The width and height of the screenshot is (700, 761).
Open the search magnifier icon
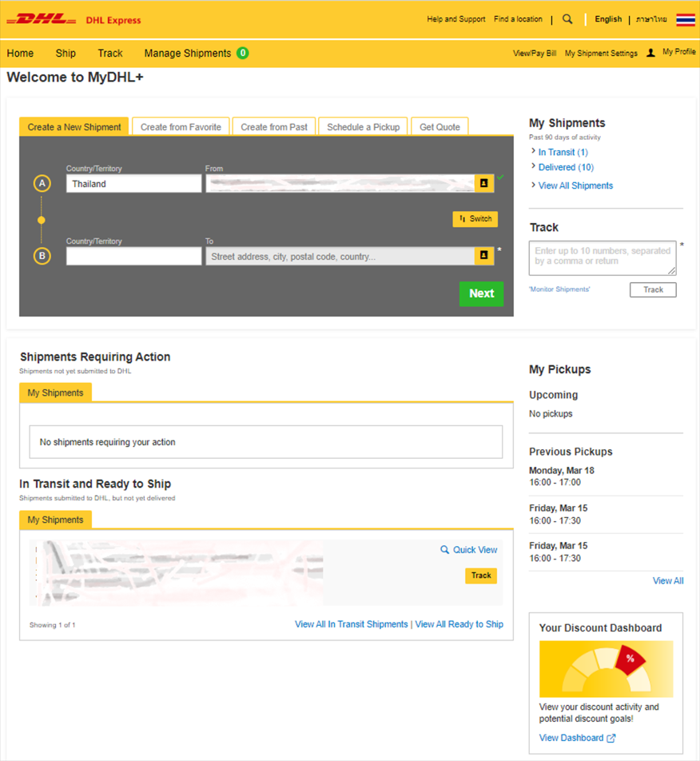click(567, 19)
